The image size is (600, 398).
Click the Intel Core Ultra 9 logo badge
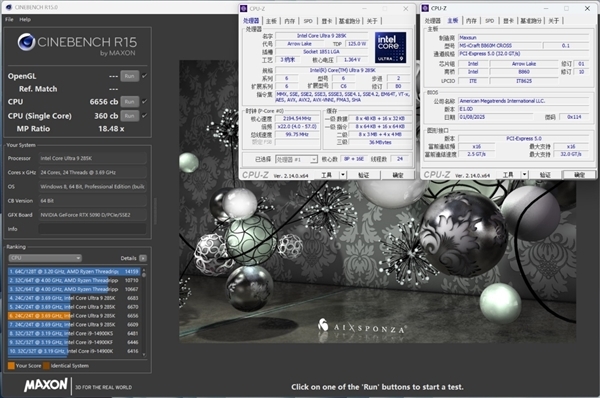[390, 47]
